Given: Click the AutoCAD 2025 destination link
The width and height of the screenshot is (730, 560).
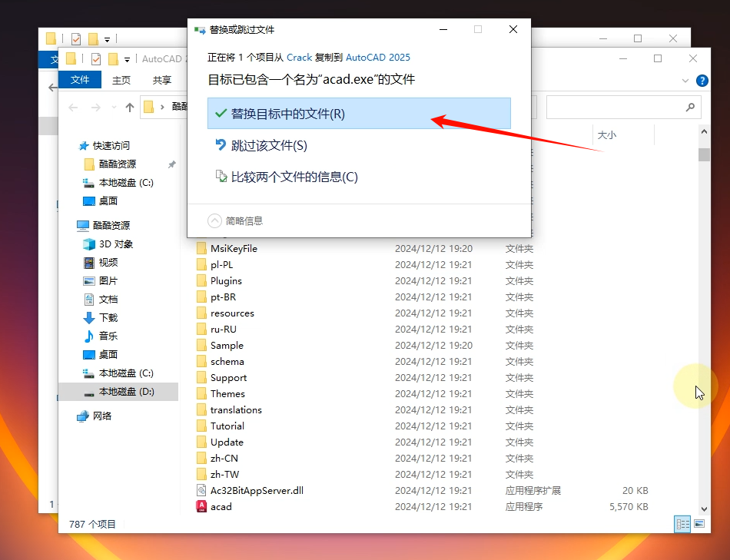Looking at the screenshot, I should (378, 57).
